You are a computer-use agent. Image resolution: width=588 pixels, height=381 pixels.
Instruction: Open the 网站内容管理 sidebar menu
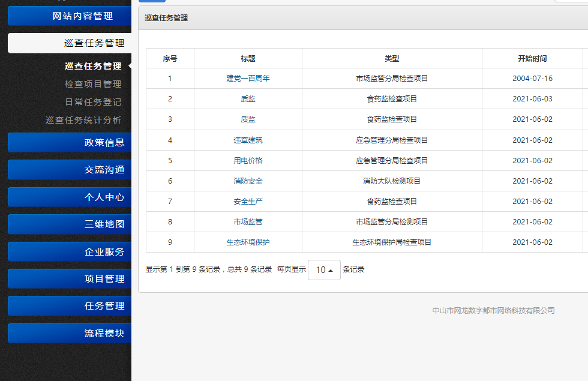70,16
